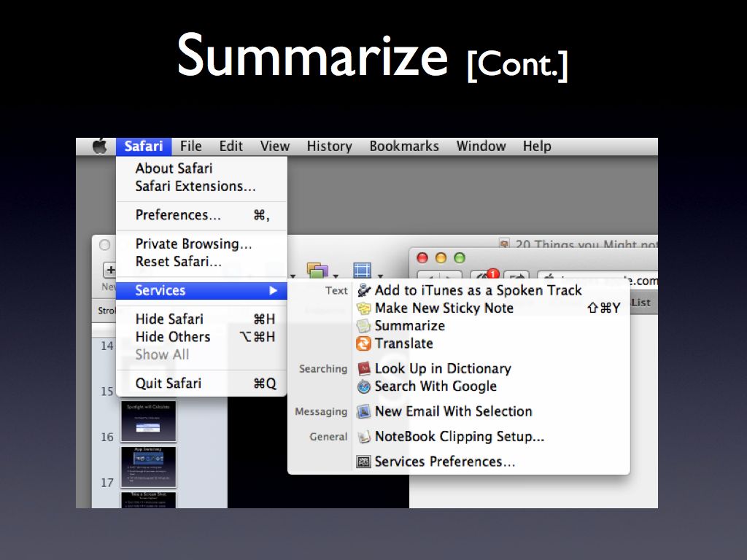Click Keynote's New slide plus button
Viewport: 747px width, 560px height.
click(x=109, y=270)
